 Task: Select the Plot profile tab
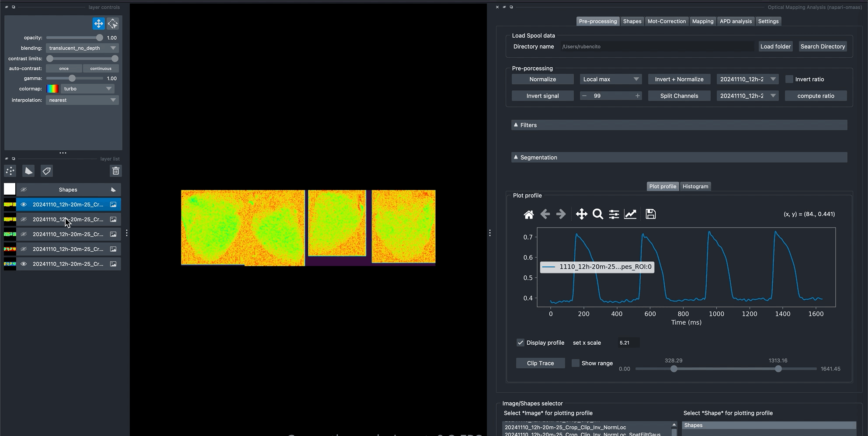pos(663,186)
